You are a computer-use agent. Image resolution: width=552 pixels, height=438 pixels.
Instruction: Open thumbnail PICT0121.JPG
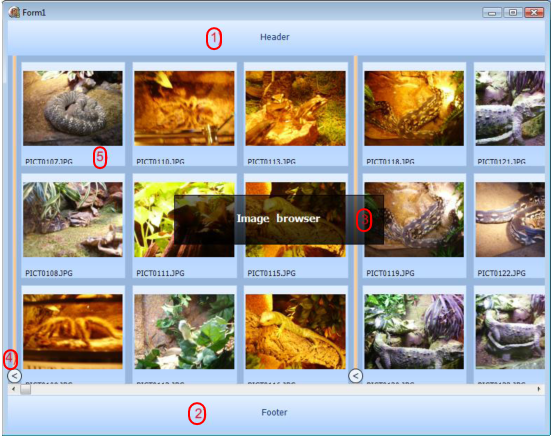(x=510, y=108)
